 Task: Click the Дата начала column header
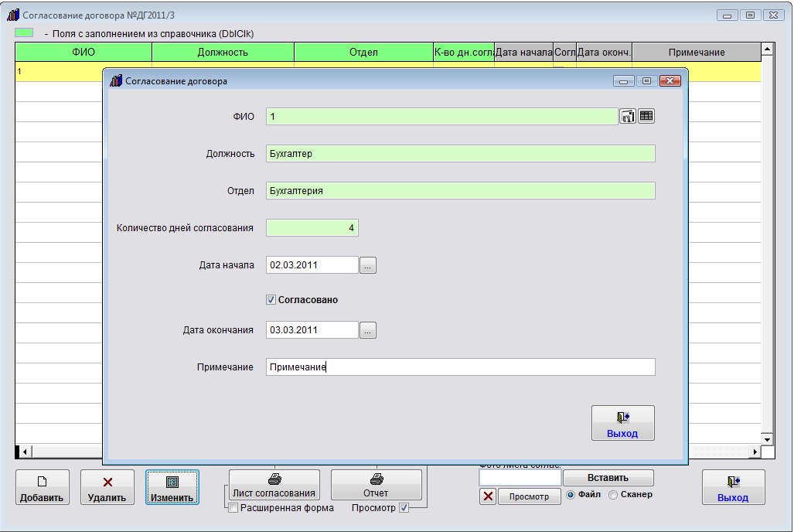point(523,52)
